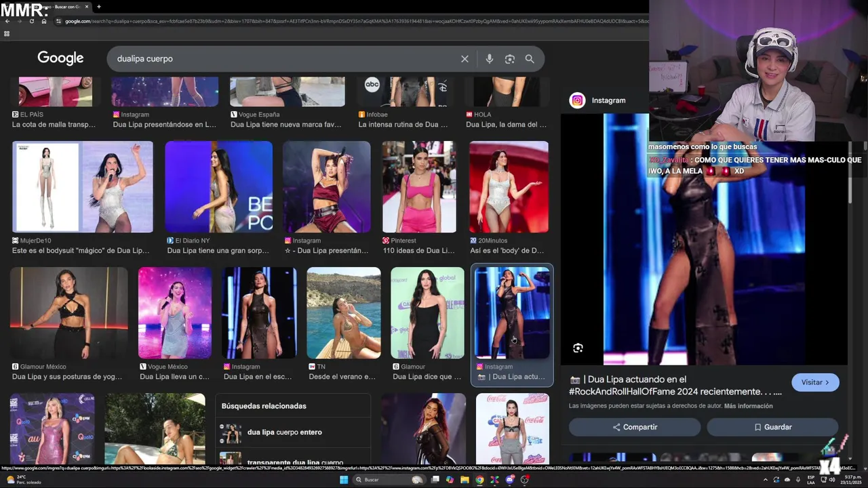Screen dimensions: 868x488
Task: Click the Google logo
Action: [60, 58]
